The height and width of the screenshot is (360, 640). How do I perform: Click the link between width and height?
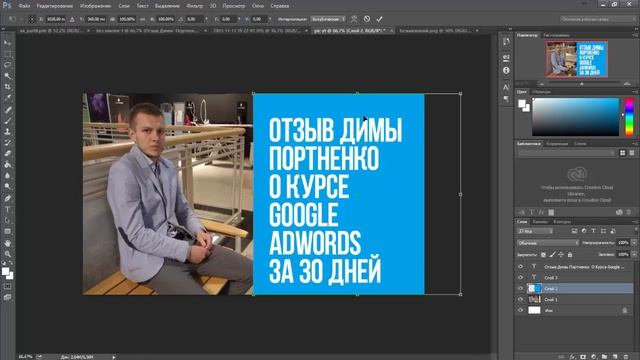[142, 19]
